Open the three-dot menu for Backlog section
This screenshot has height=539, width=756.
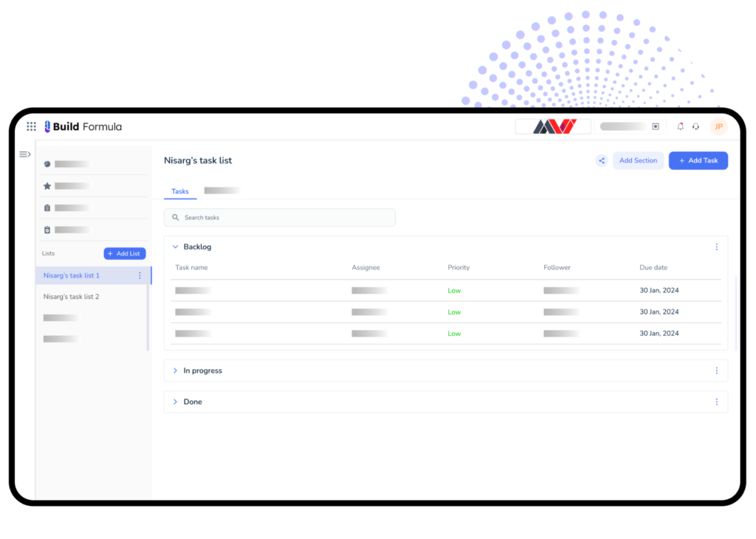(x=716, y=247)
